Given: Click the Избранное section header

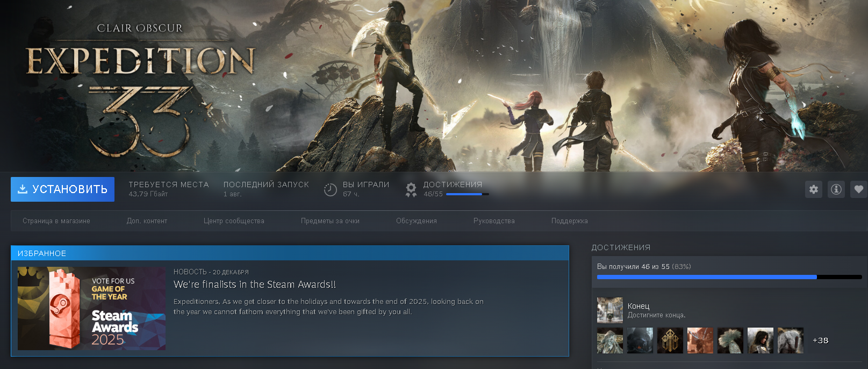Looking at the screenshot, I should pos(290,253).
